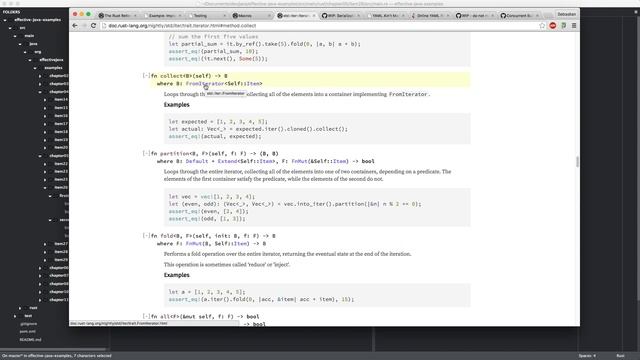Collapse the org folder in sidebar

pos(25,52)
